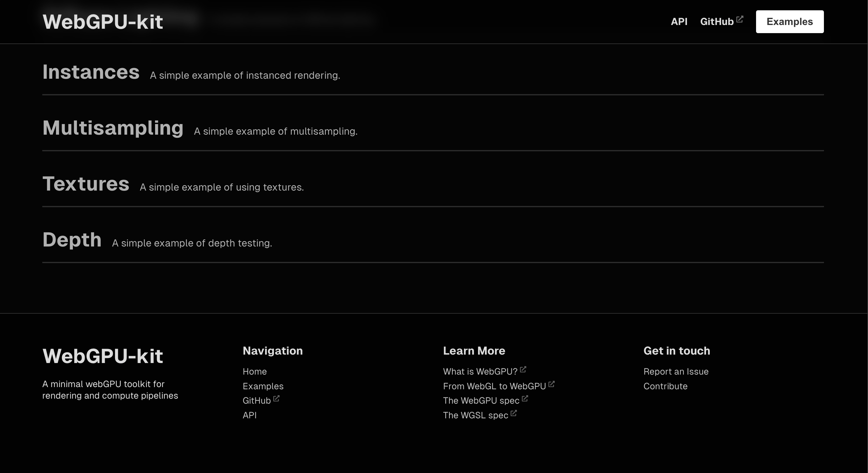Click the 'Learn More' footer heading
Viewport: 868px width, 473px height.
pyautogui.click(x=474, y=351)
